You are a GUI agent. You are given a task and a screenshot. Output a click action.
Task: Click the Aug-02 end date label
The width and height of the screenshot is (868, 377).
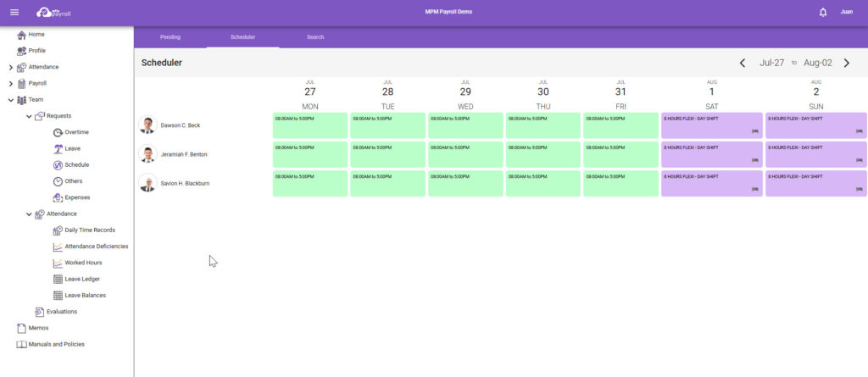coord(818,63)
